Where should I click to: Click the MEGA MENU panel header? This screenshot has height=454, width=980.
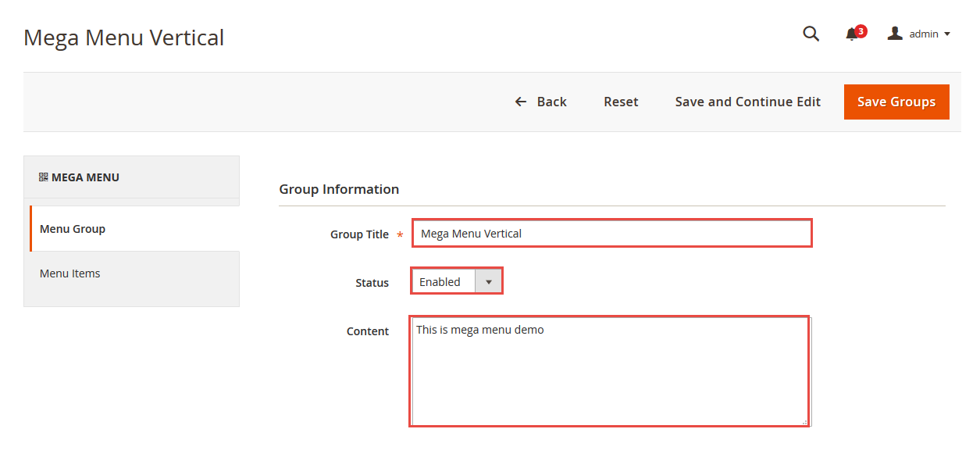[x=131, y=177]
